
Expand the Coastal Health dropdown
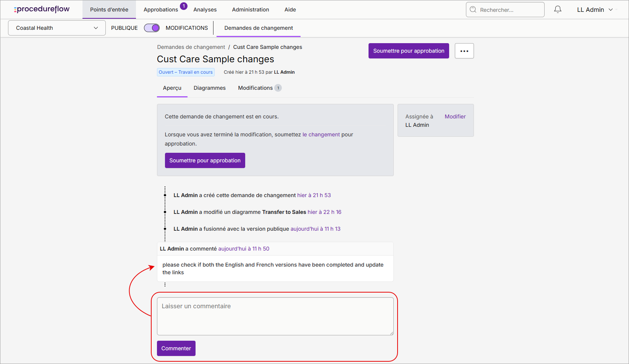(57, 28)
